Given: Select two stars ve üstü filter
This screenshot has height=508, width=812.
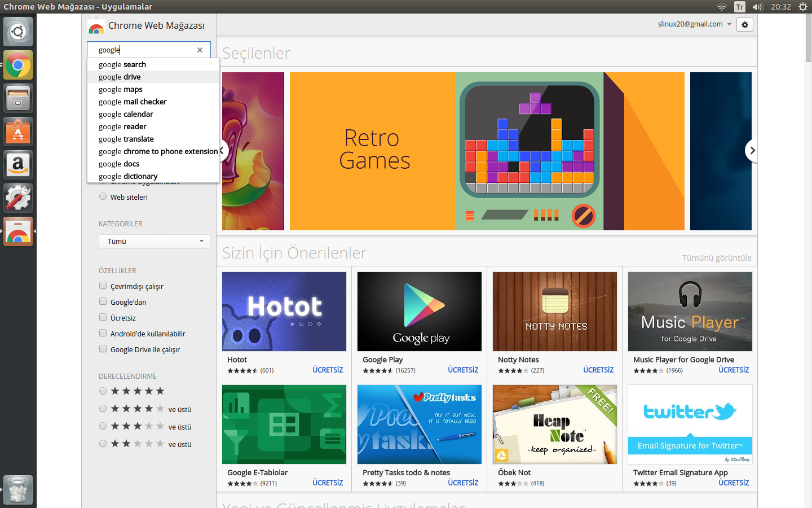Looking at the screenshot, I should [103, 444].
